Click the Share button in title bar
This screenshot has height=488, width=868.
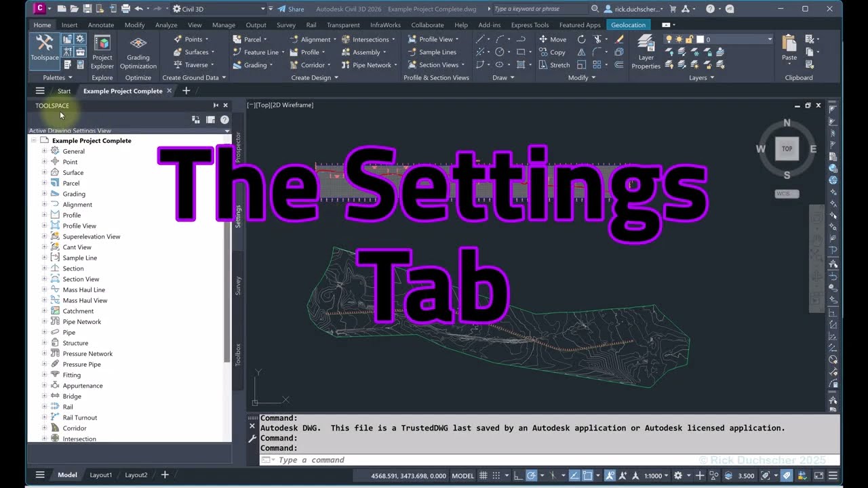[291, 9]
